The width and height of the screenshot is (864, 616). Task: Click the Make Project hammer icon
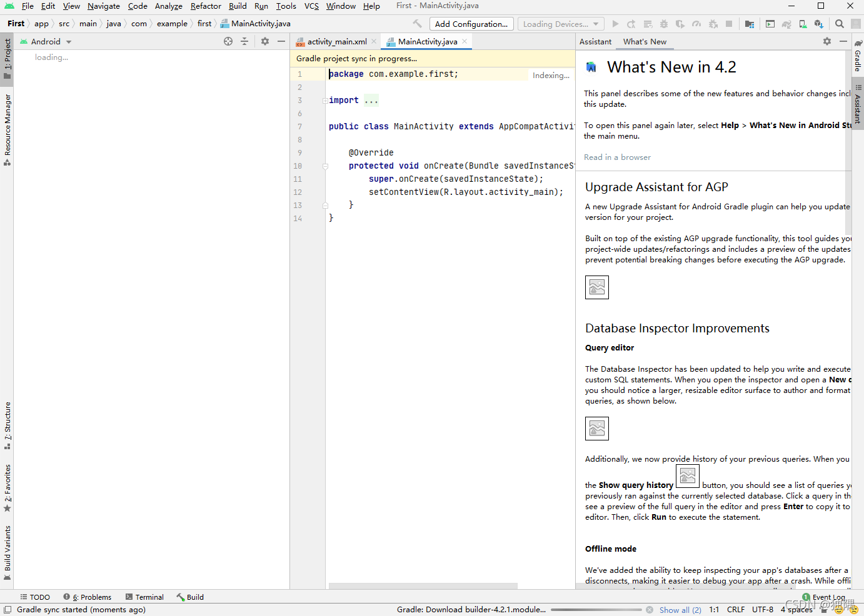tap(417, 24)
